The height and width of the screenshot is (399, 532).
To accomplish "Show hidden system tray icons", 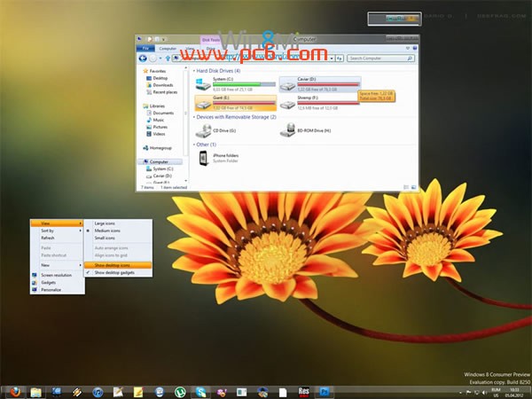I will pos(460,393).
